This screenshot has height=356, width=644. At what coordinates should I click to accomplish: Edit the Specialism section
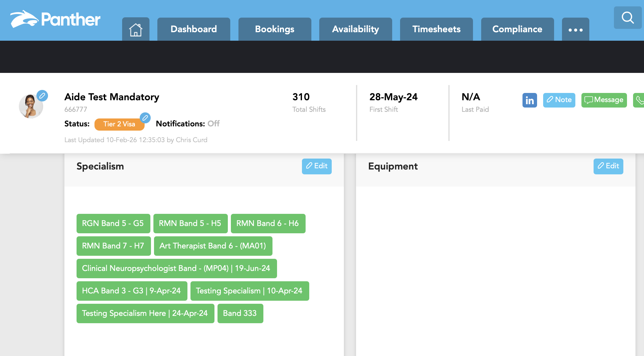(317, 166)
